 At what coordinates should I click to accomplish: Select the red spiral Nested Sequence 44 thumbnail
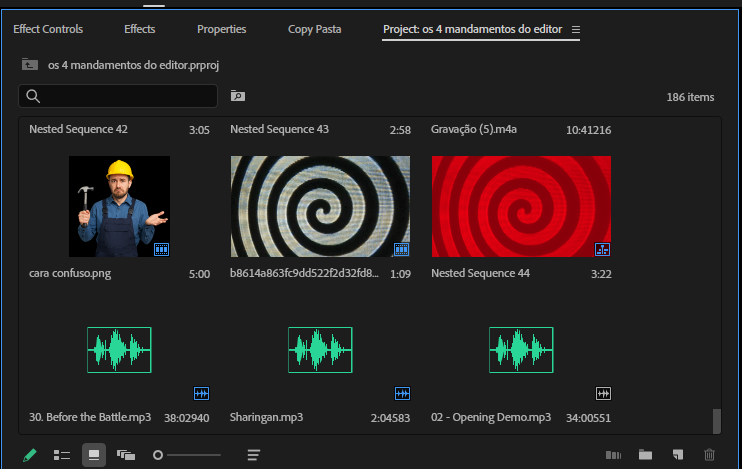pyautogui.click(x=521, y=206)
